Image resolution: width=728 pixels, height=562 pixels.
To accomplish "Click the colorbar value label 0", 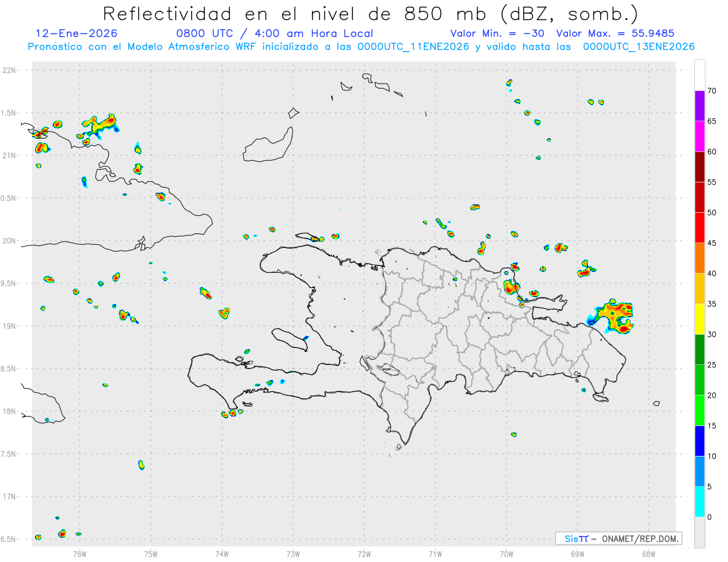I will [709, 517].
